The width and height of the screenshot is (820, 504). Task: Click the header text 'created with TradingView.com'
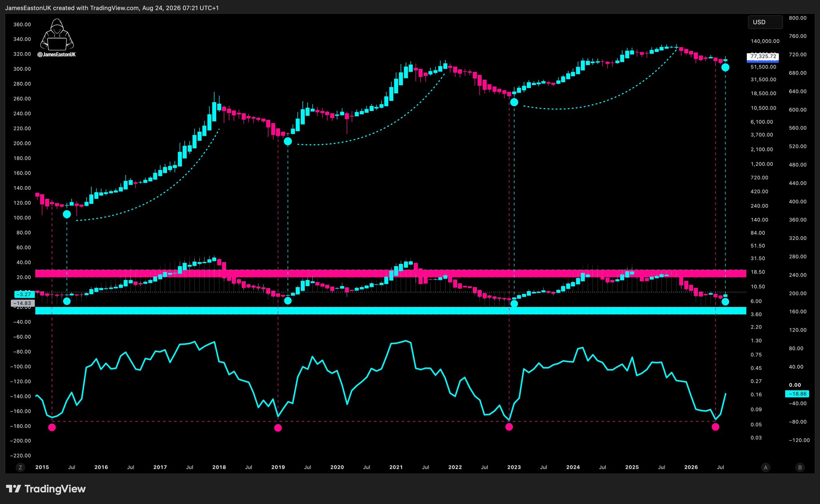point(96,8)
